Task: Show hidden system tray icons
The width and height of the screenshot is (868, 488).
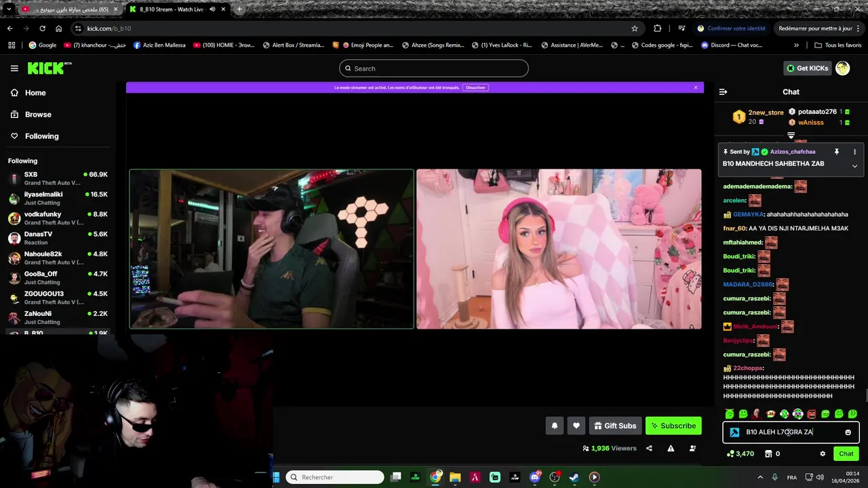Action: click(759, 477)
